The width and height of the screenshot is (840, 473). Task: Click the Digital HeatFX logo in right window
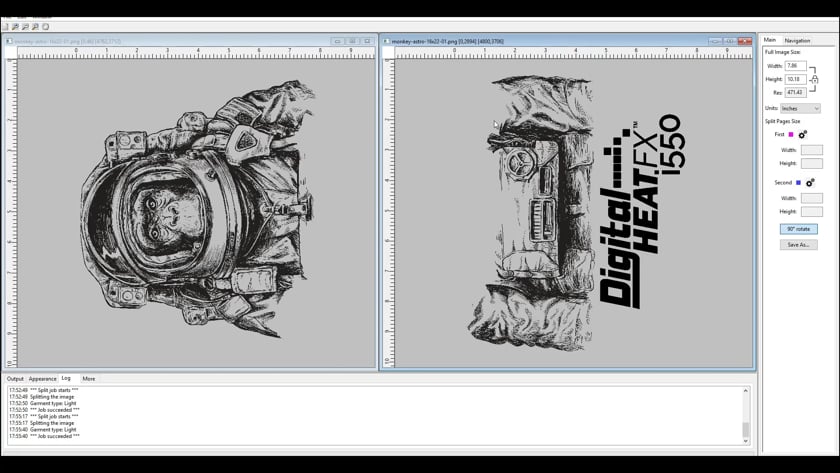point(641,212)
